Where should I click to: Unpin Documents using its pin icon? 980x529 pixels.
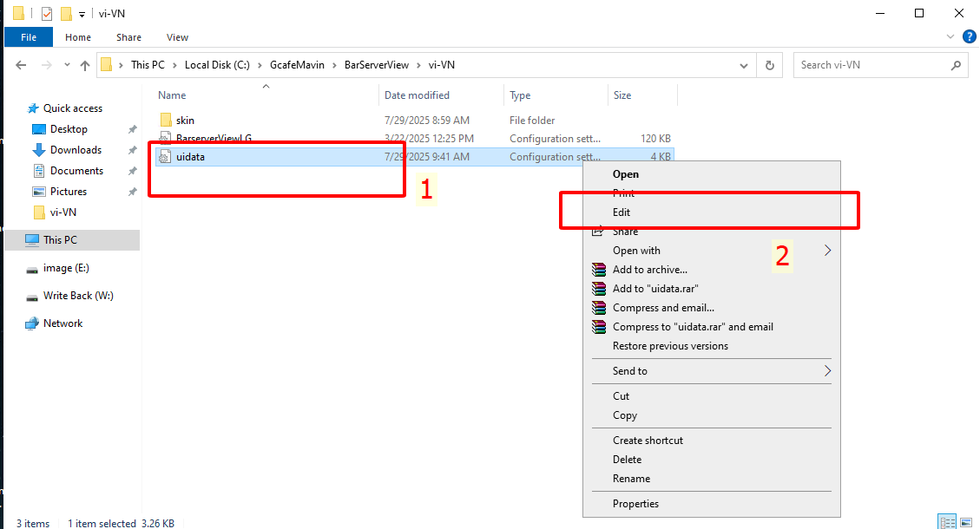tap(133, 171)
